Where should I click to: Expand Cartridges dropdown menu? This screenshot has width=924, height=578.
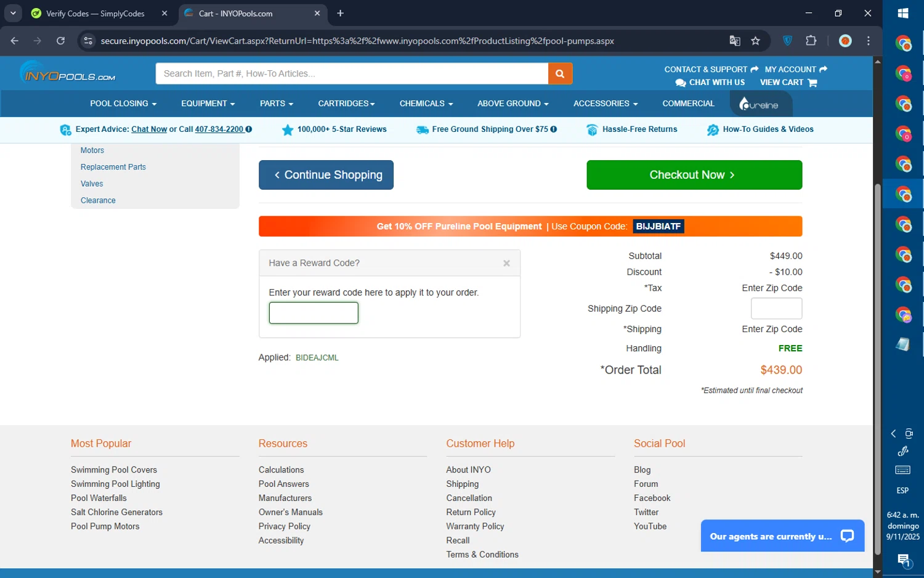pyautogui.click(x=346, y=104)
